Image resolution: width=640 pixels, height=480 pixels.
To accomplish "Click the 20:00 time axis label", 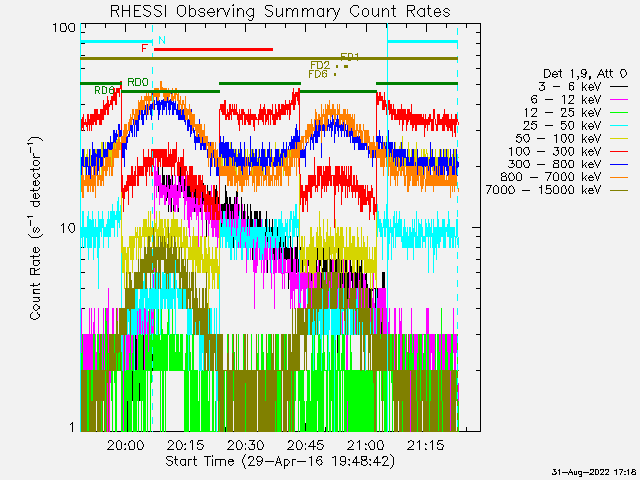I will click(x=125, y=445).
